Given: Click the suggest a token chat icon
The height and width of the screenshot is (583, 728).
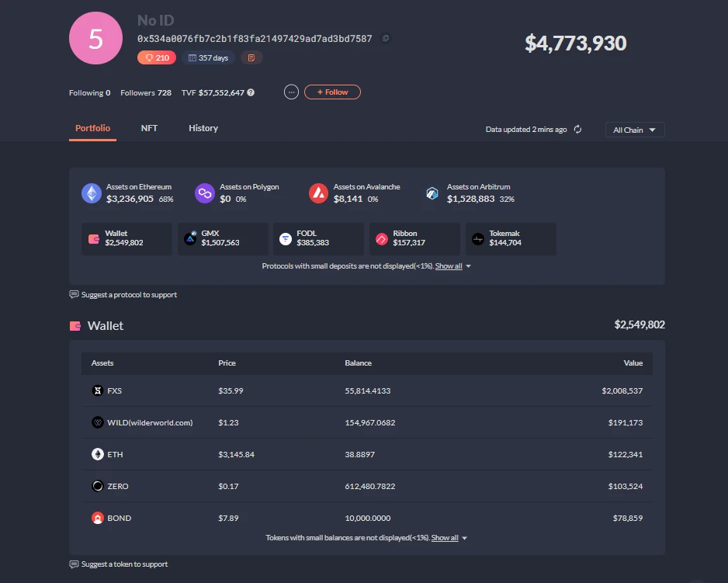Looking at the screenshot, I should [x=74, y=564].
